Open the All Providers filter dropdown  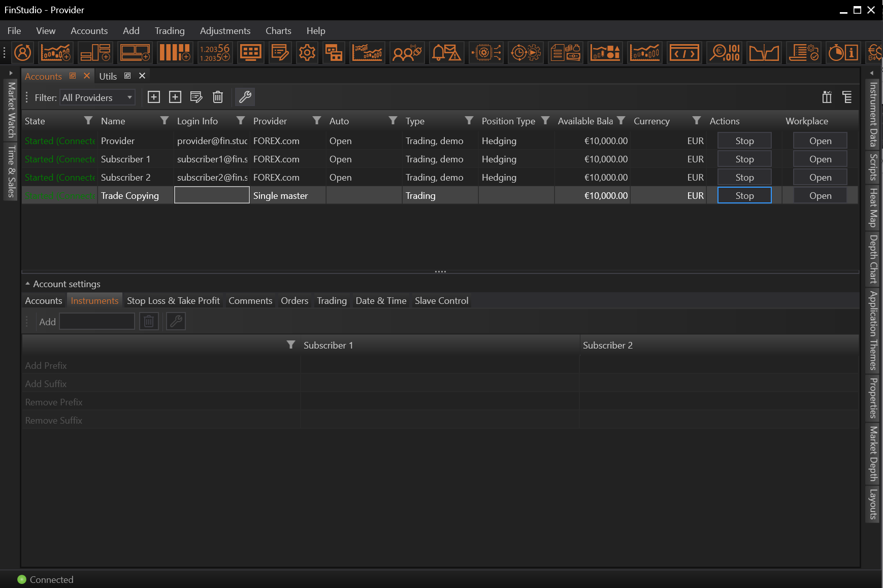97,97
